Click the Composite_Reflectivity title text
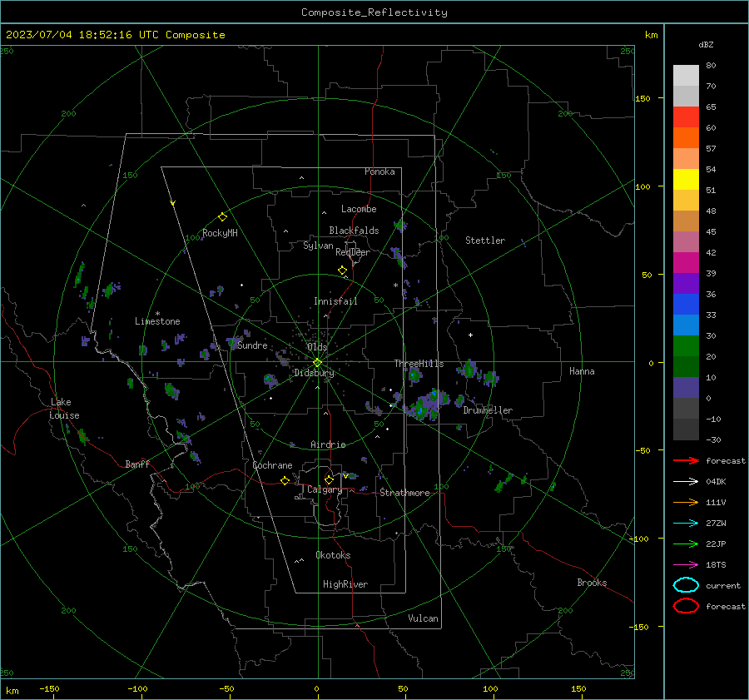This screenshot has width=749, height=700. coord(374,12)
